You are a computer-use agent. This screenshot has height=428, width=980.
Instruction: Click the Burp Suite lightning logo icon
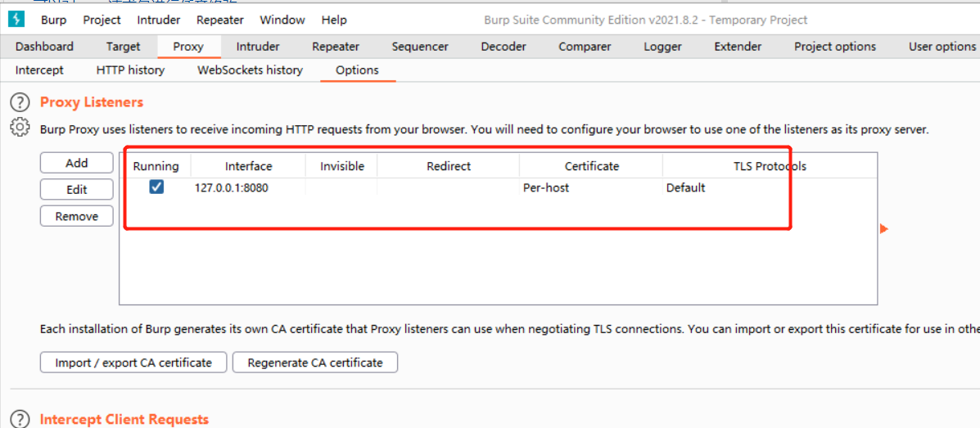[16, 19]
